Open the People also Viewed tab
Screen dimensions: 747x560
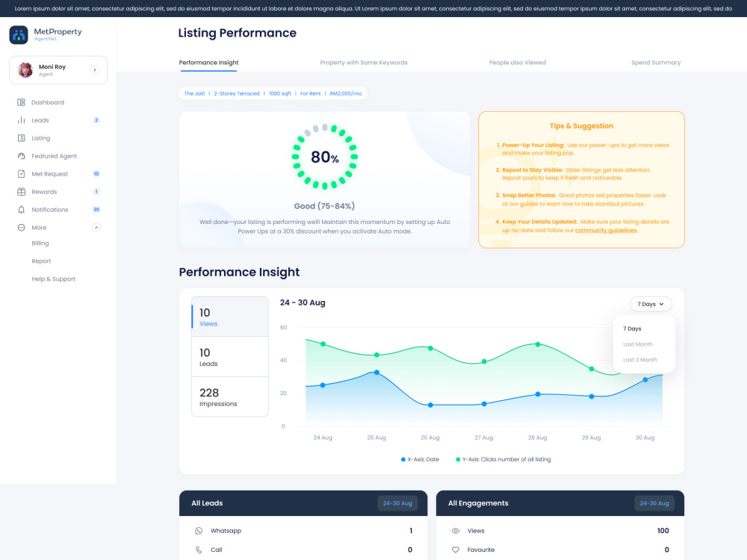tap(518, 63)
